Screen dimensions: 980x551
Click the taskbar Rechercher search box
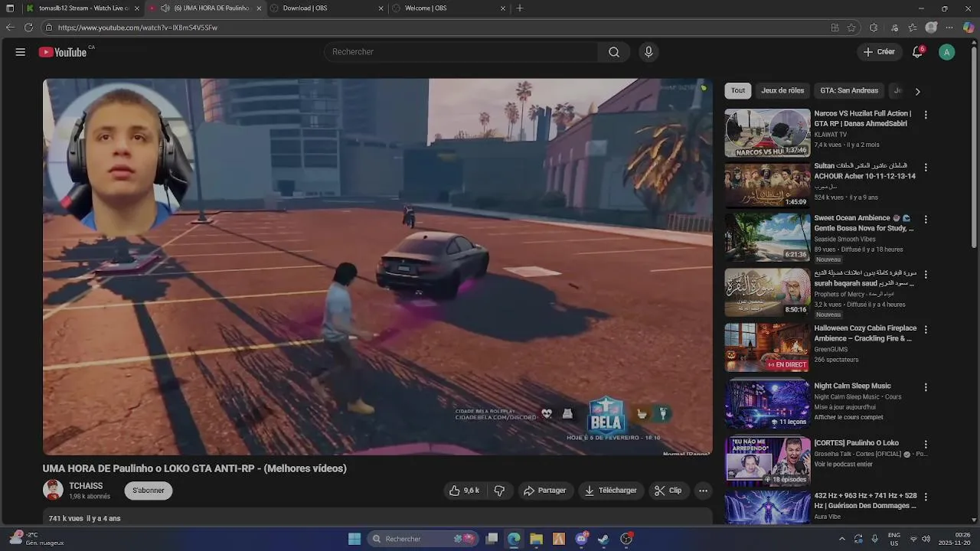[422, 539]
